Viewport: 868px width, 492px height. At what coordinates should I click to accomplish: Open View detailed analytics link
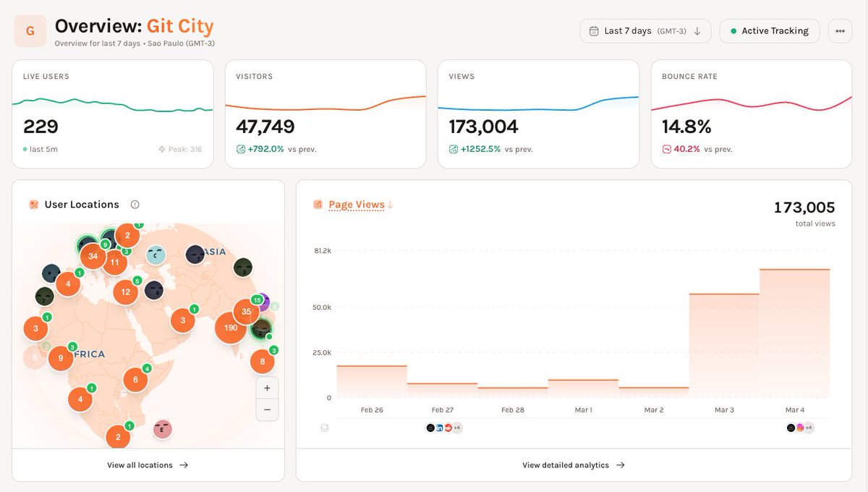pyautogui.click(x=574, y=465)
